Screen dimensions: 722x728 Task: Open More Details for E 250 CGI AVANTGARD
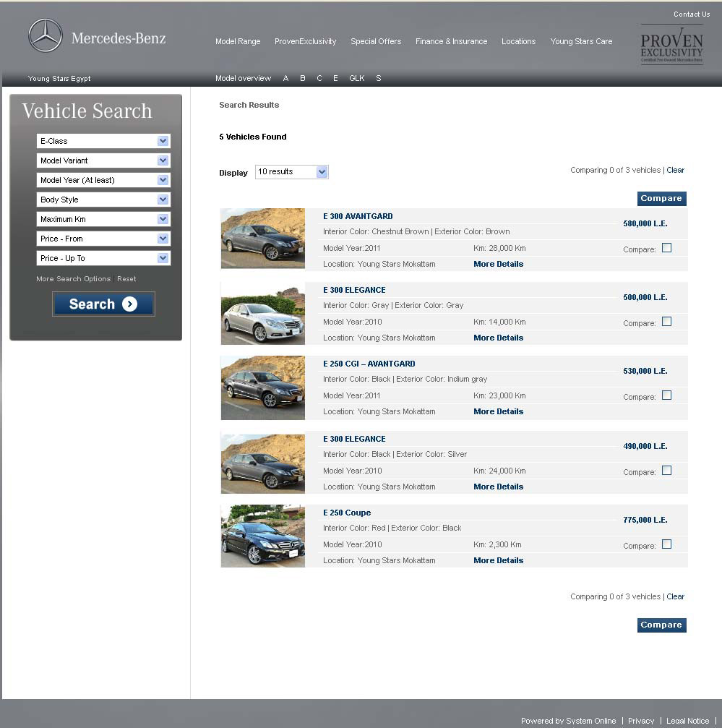499,412
